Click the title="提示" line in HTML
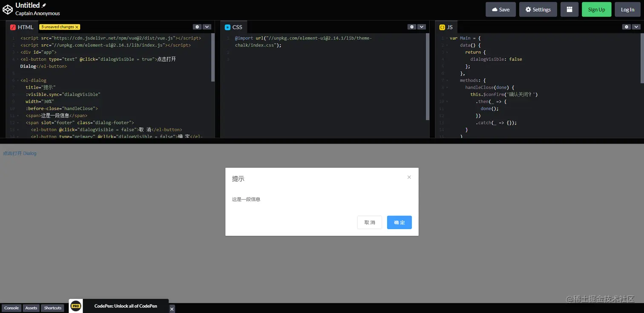This screenshot has width=644, height=313. [x=40, y=87]
